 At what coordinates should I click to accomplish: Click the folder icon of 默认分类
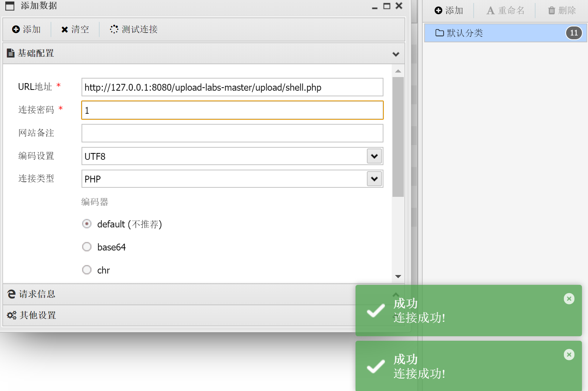click(440, 32)
